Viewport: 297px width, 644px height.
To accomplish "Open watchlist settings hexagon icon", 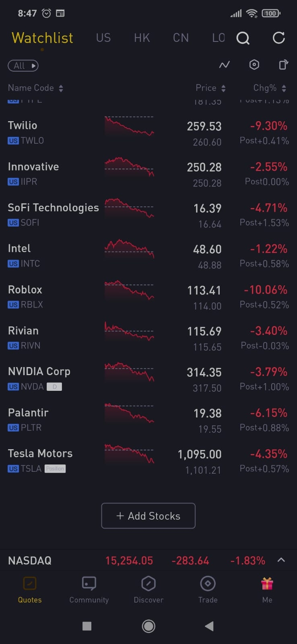I will coord(254,65).
